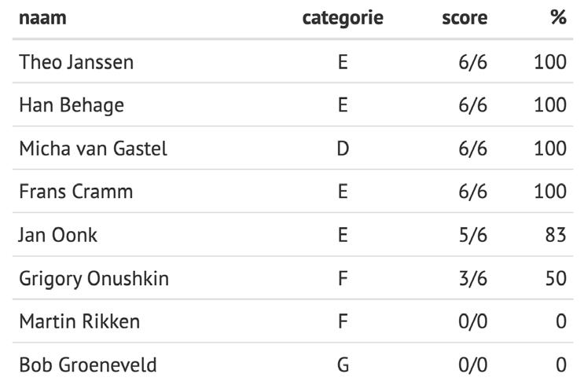This screenshot has height=392, width=584.
Task: Select the Han Behage name
Action: click(72, 105)
